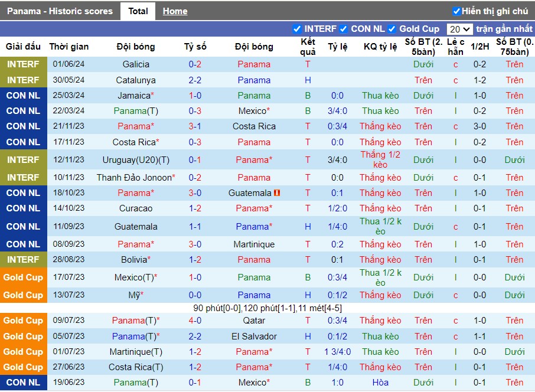The image size is (535, 392).
Task: Click the red card icon next to Guatemala
Action: tap(277, 193)
